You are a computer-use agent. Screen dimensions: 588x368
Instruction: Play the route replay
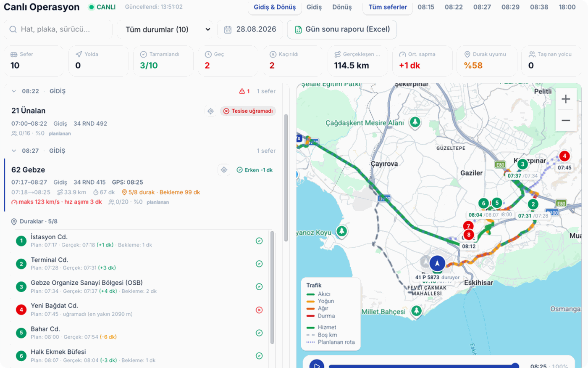click(317, 365)
